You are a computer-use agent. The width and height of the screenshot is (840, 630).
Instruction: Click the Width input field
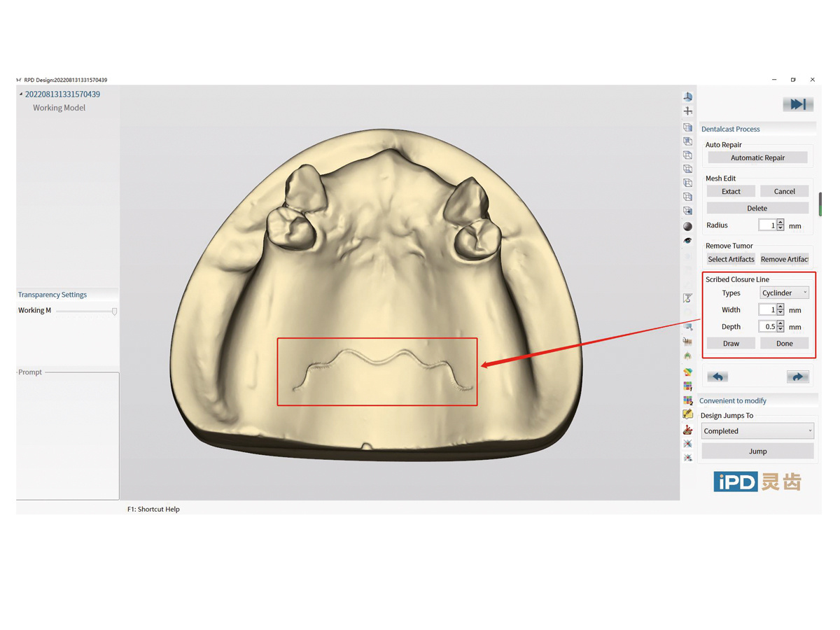coord(768,309)
